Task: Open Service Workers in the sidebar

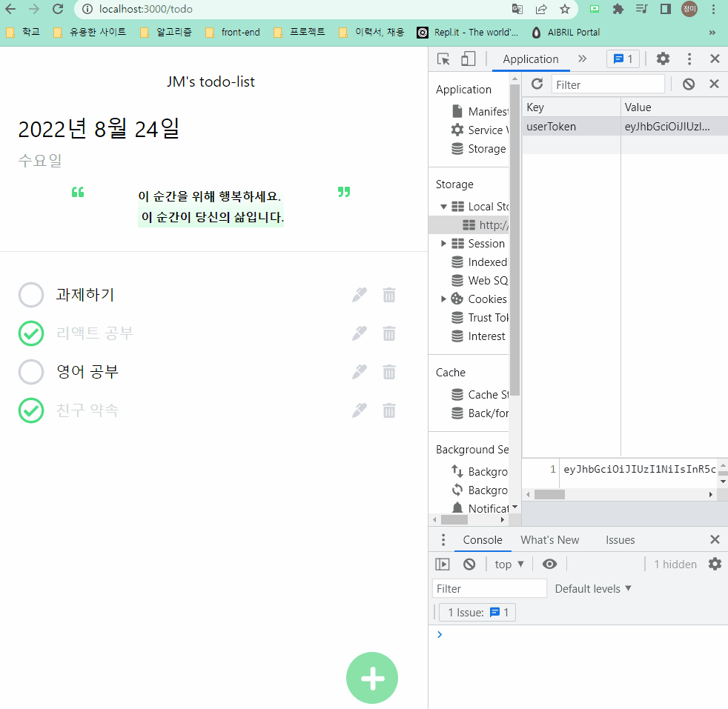Action: click(480, 130)
